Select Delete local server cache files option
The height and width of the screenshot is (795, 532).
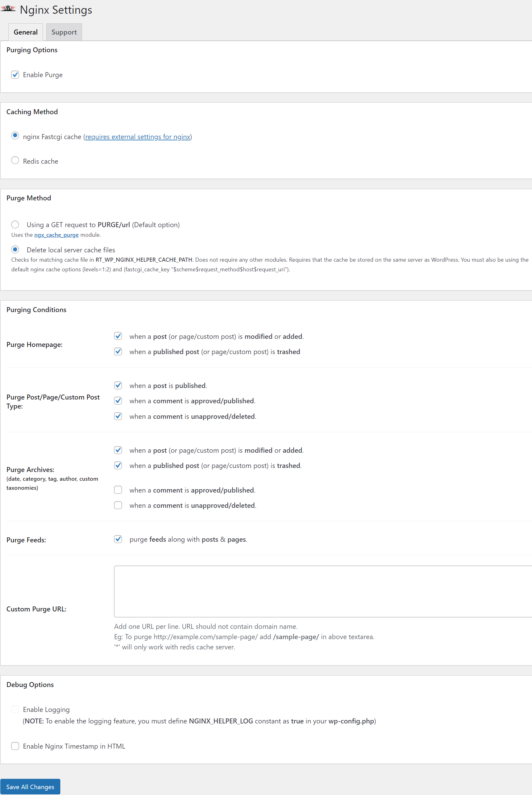(x=15, y=250)
